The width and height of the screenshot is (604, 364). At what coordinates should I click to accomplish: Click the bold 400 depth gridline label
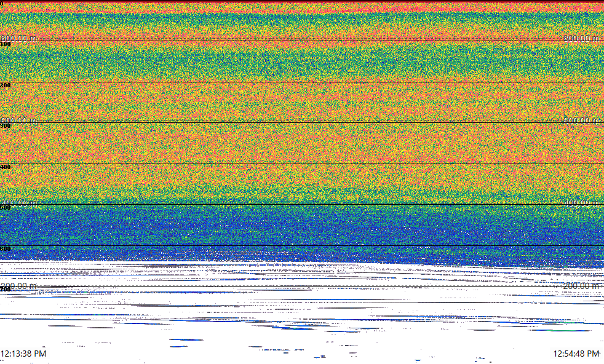pos(6,167)
